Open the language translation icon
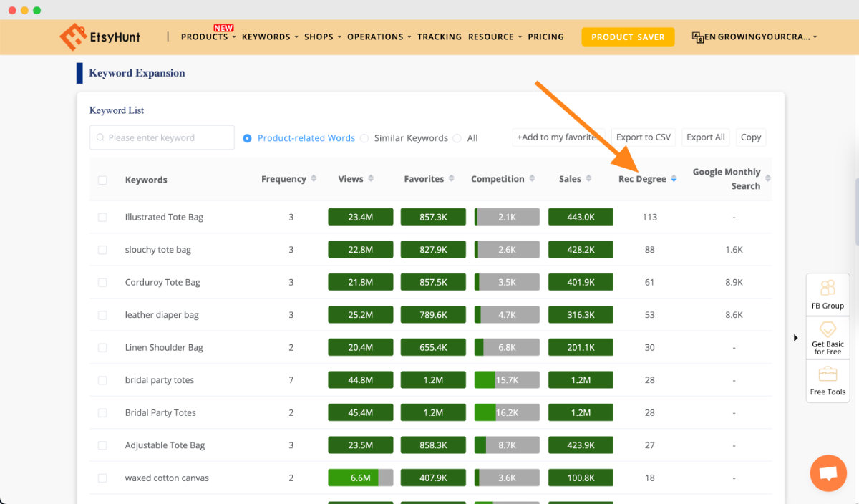This screenshot has width=859, height=504. (698, 37)
